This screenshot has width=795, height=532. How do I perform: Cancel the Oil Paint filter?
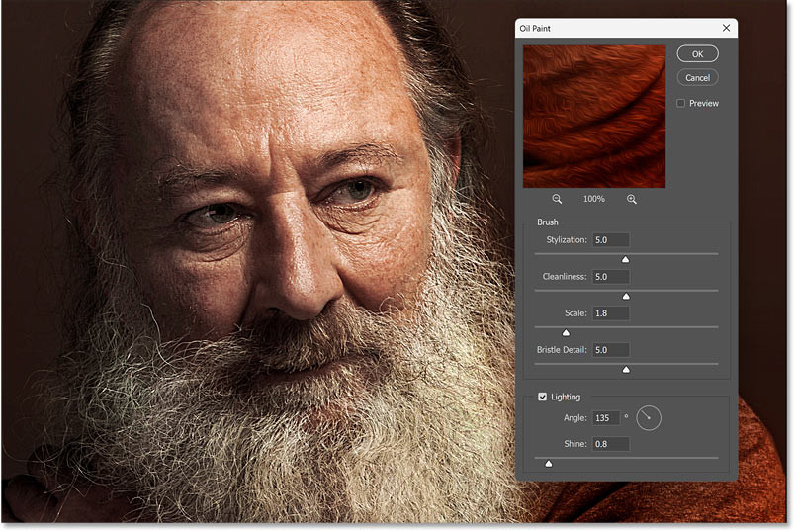(x=697, y=77)
